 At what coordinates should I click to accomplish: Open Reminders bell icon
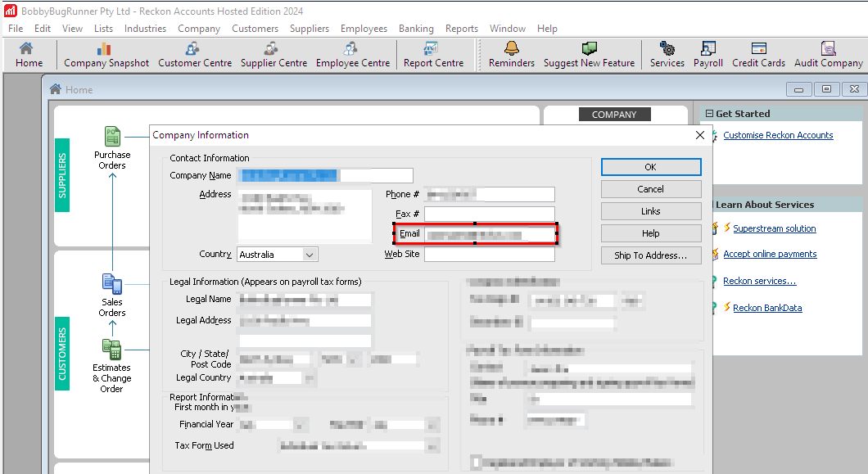[x=512, y=55]
